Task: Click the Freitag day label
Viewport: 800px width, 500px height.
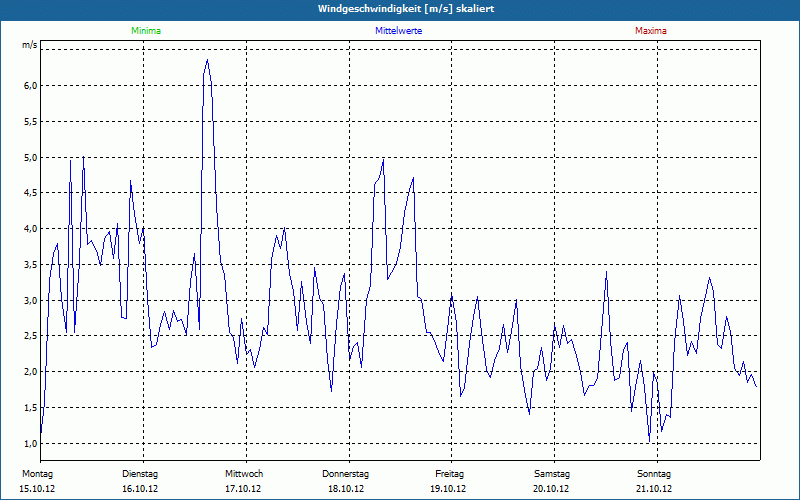Action: [x=449, y=474]
